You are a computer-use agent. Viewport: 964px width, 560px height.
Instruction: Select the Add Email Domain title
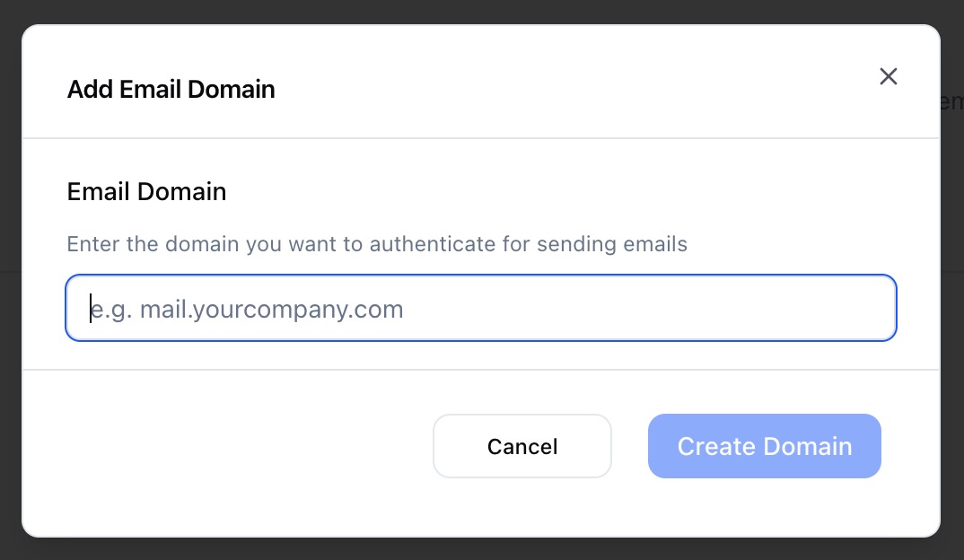[x=171, y=90]
